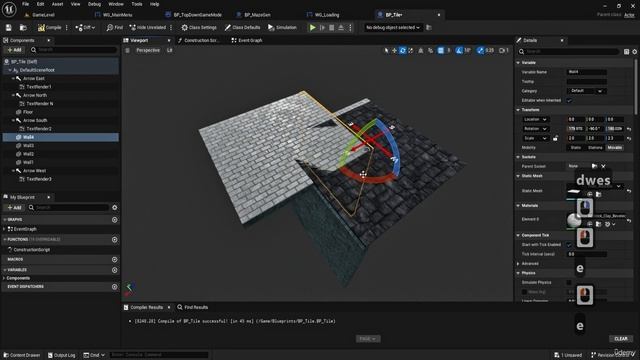Choose the Rotate tool in viewport
Image resolution: width=640 pixels, height=360 pixels.
tap(402, 50)
